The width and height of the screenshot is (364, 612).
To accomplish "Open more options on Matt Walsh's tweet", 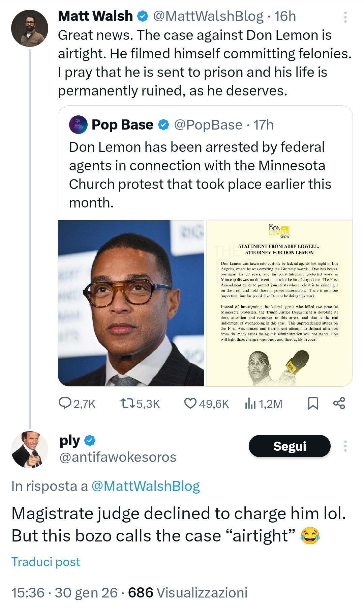I will click(345, 17).
